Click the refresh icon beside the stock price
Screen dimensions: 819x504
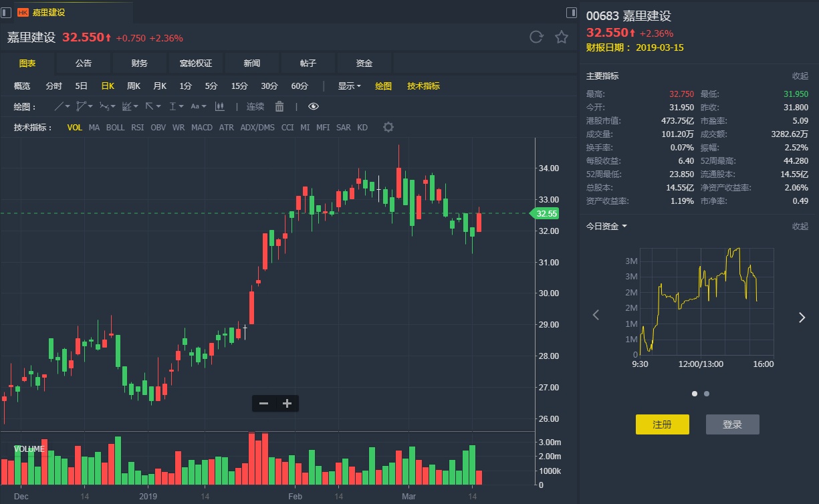coord(536,37)
